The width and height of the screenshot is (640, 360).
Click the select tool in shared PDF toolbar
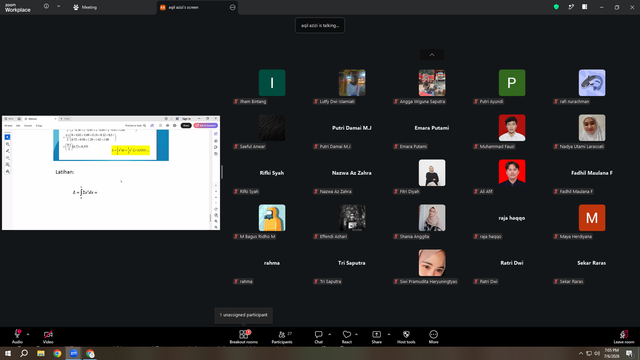(x=7, y=137)
